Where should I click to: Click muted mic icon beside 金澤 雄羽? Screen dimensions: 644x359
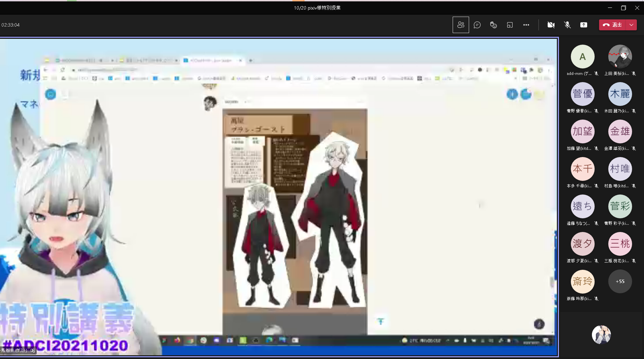(634, 149)
